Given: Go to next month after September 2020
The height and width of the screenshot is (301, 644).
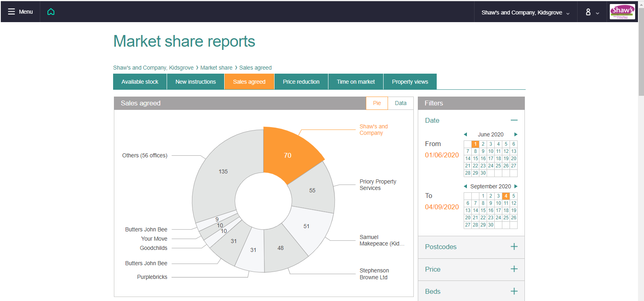Looking at the screenshot, I should pos(516,186).
